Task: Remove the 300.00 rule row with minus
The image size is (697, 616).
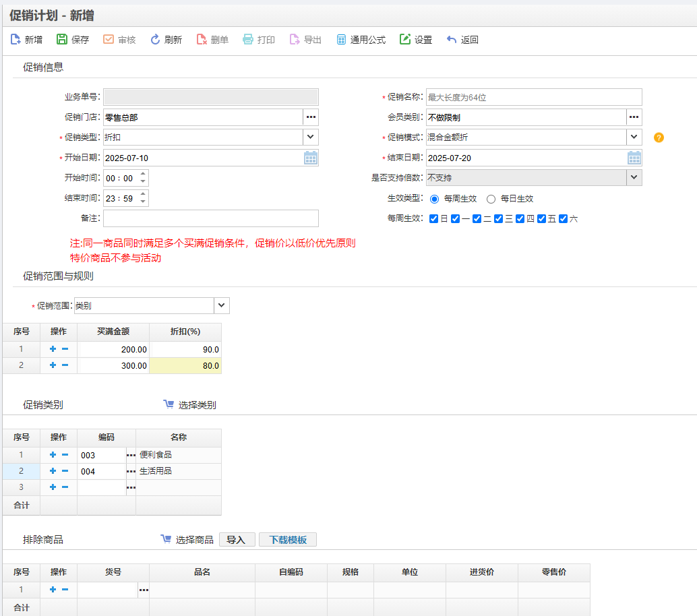Action: pyautogui.click(x=65, y=365)
